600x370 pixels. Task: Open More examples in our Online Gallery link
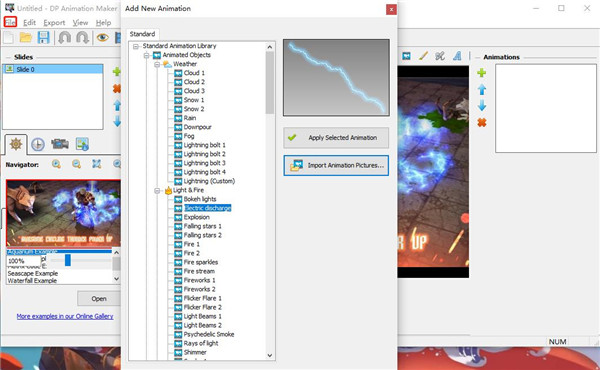(65, 316)
